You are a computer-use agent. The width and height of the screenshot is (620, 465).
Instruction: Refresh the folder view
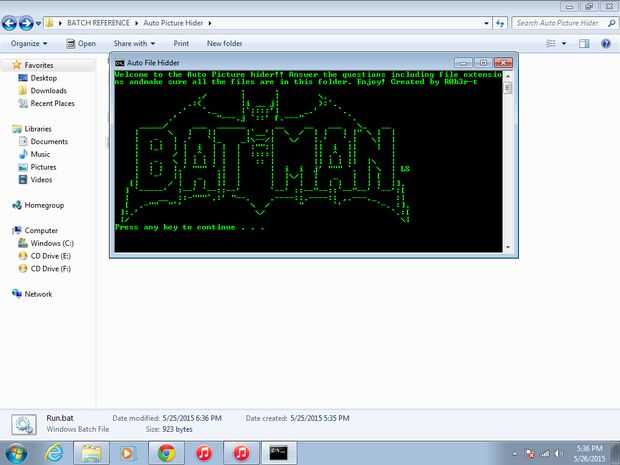(x=500, y=23)
